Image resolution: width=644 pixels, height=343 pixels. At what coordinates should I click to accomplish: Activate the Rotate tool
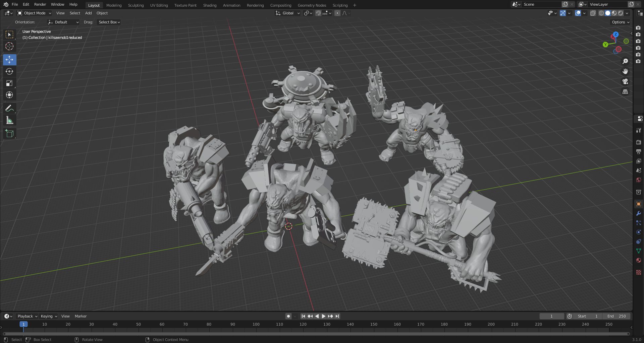click(x=9, y=71)
